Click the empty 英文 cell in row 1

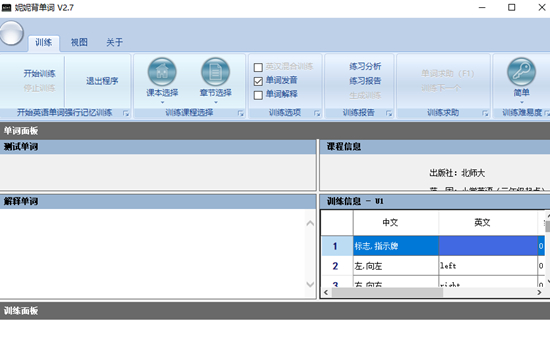coord(488,246)
